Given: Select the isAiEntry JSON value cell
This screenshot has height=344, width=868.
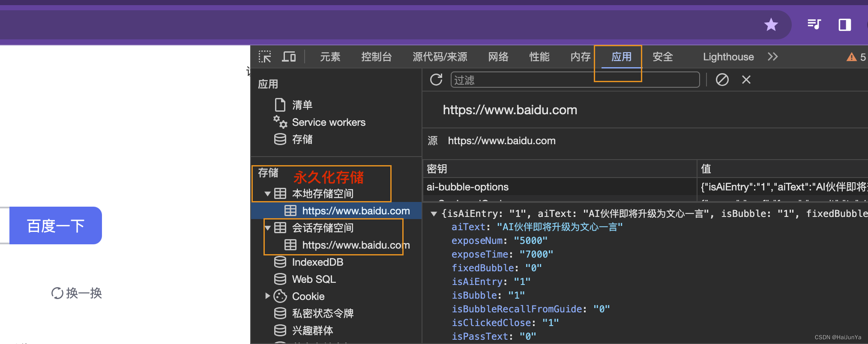Looking at the screenshot, I should (x=784, y=187).
